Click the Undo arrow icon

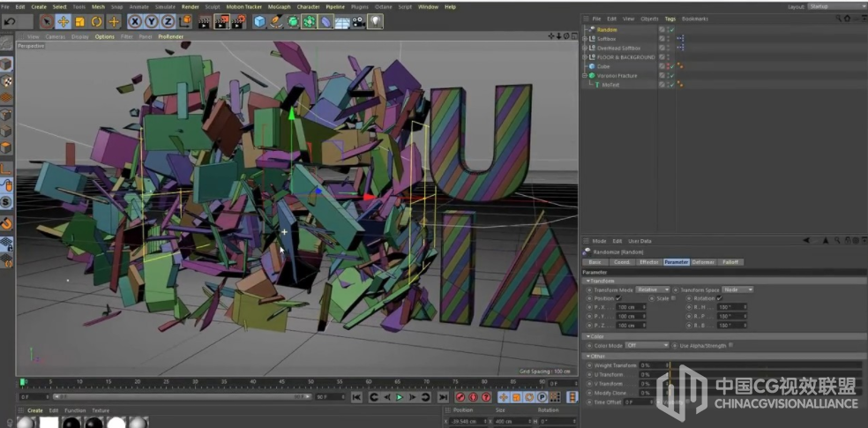point(10,22)
